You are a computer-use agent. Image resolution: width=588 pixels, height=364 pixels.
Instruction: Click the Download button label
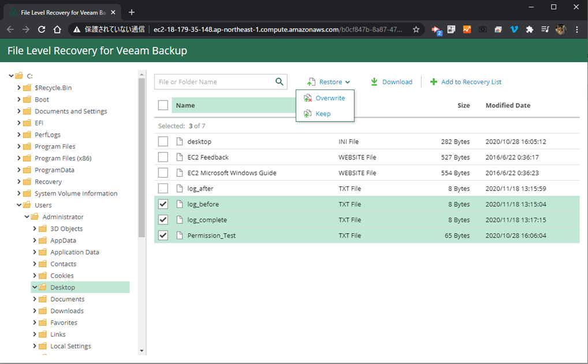click(397, 82)
